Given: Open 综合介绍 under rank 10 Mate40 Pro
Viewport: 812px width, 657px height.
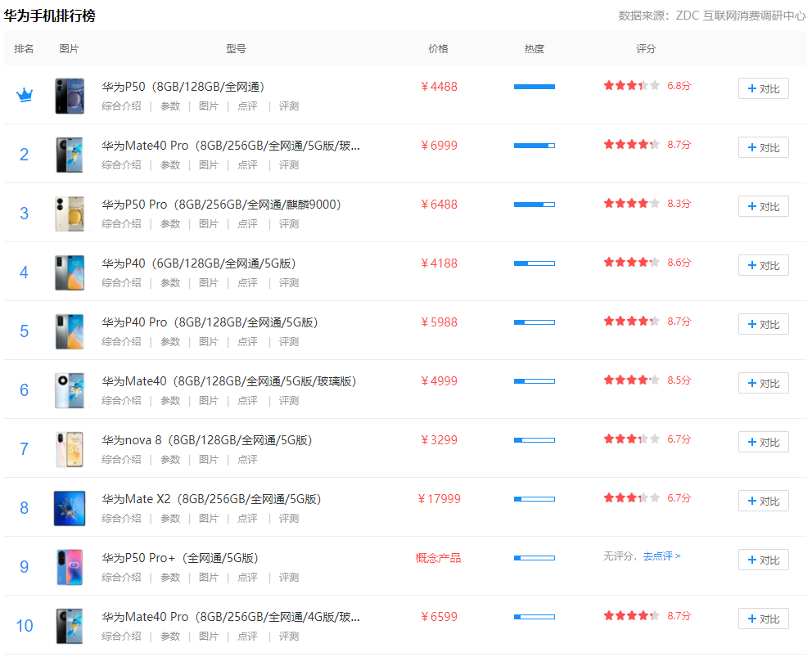Looking at the screenshot, I should pyautogui.click(x=121, y=637).
